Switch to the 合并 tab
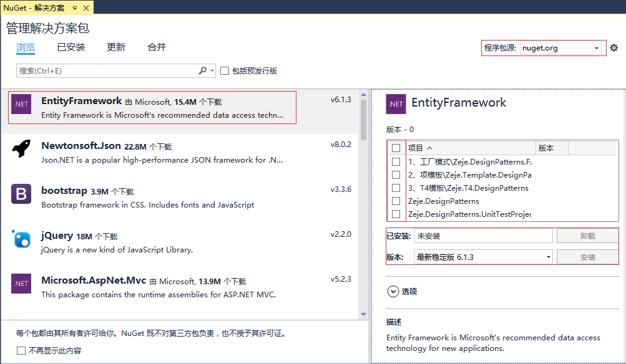This screenshot has width=626, height=364. coord(157,47)
